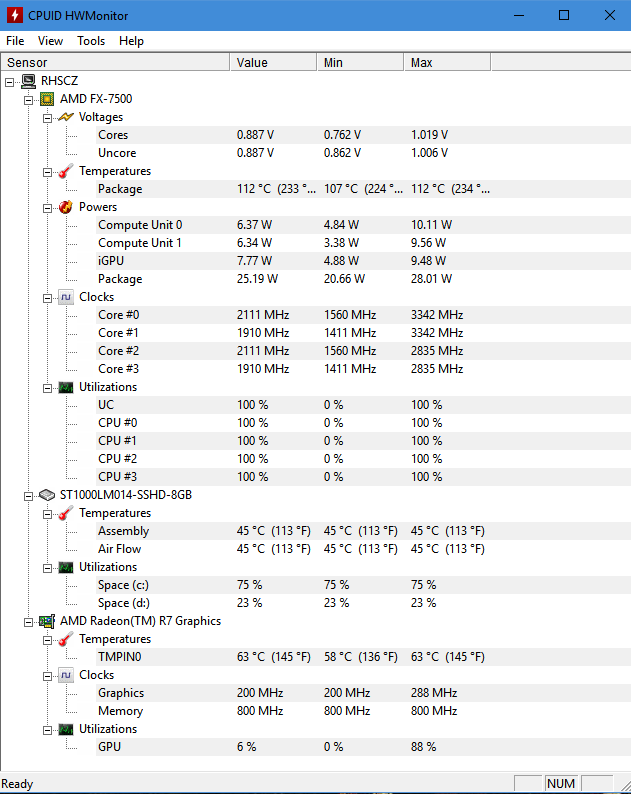This screenshot has height=794, width=631.
Task: Click the ST1000LM014-SSHD hard drive icon
Action: pyautogui.click(x=47, y=495)
